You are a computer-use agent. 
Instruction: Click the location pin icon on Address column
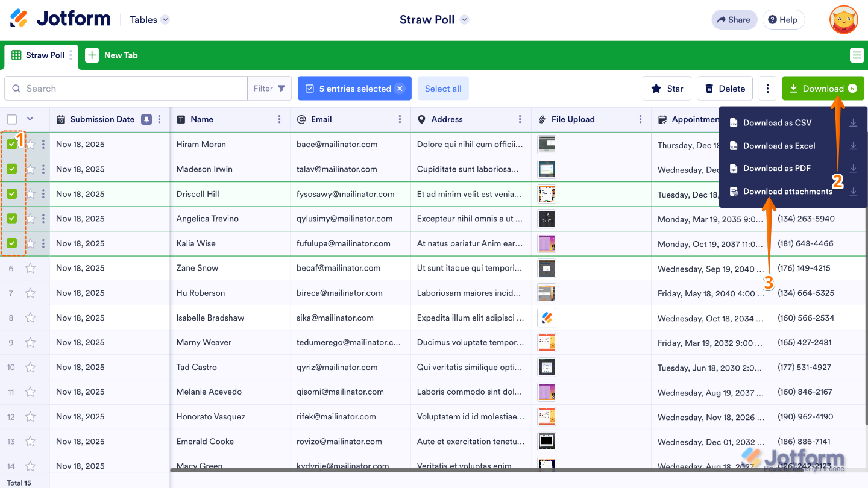pyautogui.click(x=421, y=119)
